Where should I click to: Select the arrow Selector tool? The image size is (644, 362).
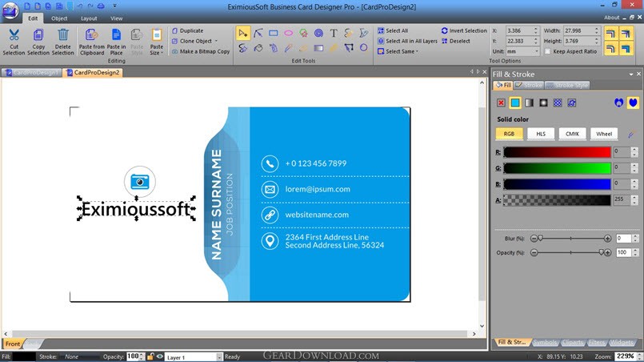pyautogui.click(x=243, y=34)
